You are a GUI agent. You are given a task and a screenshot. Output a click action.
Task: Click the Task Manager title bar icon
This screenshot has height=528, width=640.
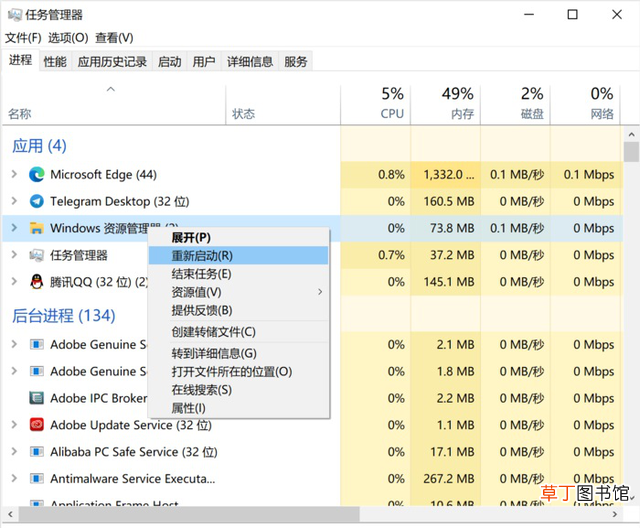coord(15,15)
